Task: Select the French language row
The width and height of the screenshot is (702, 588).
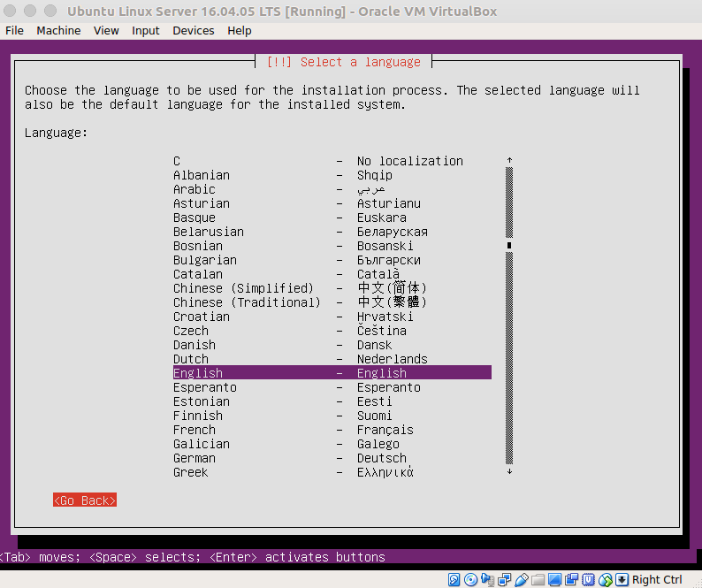Action: (332, 430)
